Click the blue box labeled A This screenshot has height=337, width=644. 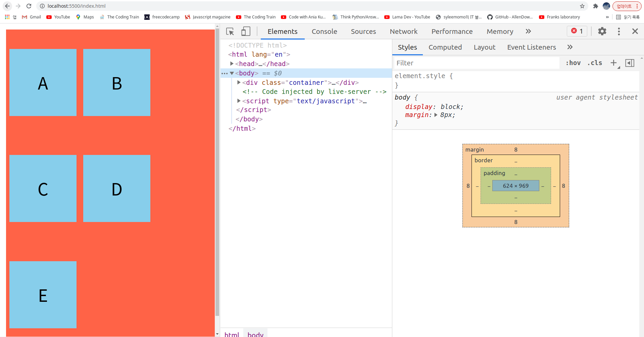pyautogui.click(x=43, y=82)
